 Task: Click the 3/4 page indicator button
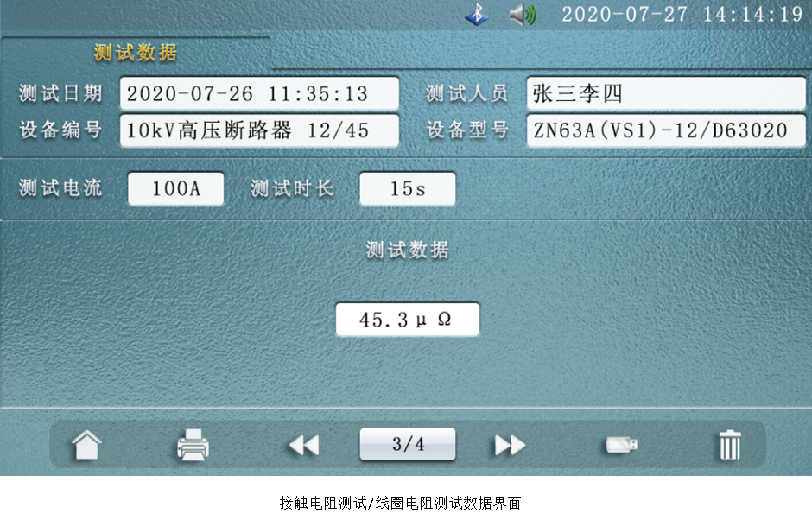(408, 445)
